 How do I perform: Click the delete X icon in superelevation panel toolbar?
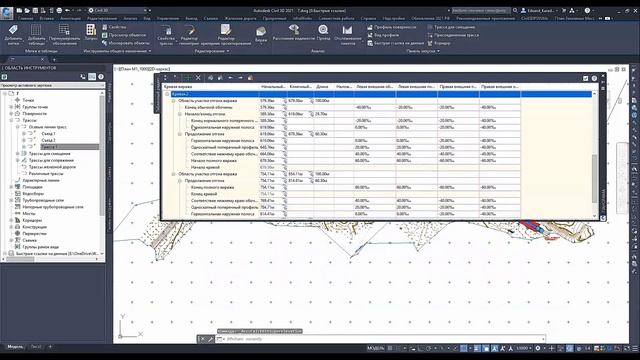click(x=198, y=78)
